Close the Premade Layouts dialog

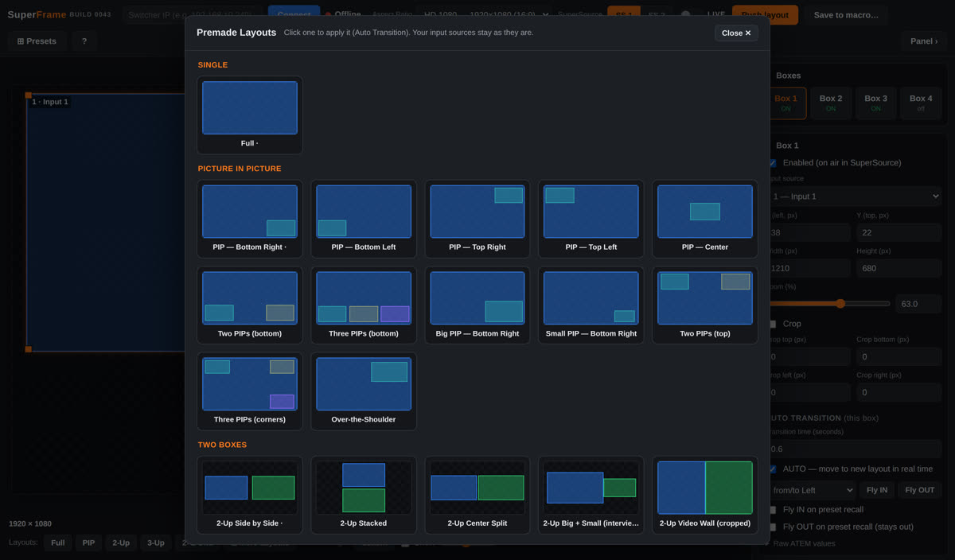tap(736, 33)
